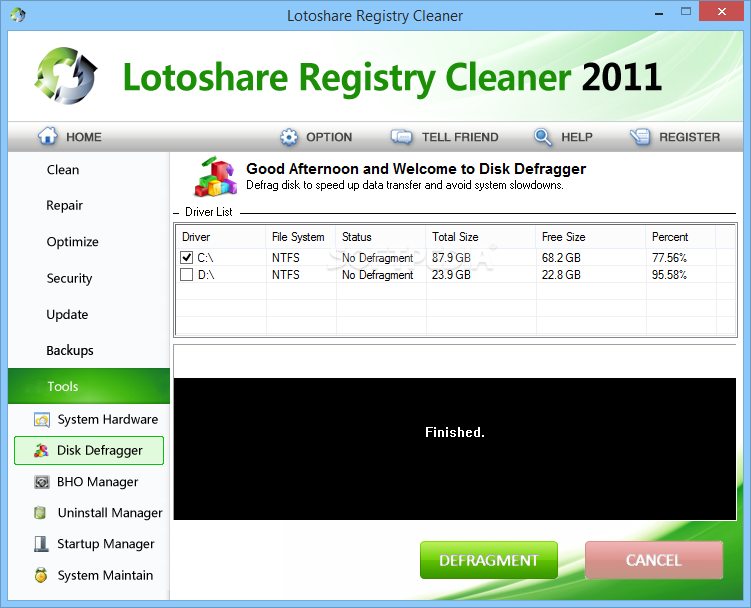This screenshot has width=751, height=608.
Task: Open Startup Manager tool
Action: click(x=105, y=544)
